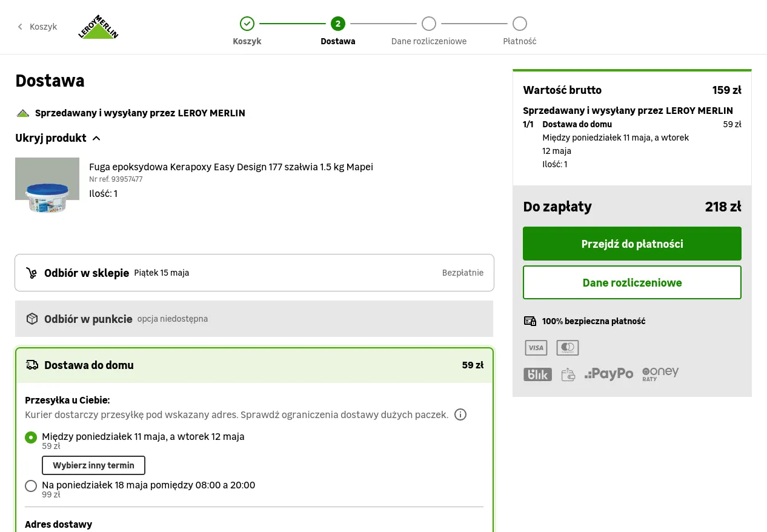The width and height of the screenshot is (767, 532).
Task: Select the Dostawa step circle numbered 2
Action: (x=338, y=24)
